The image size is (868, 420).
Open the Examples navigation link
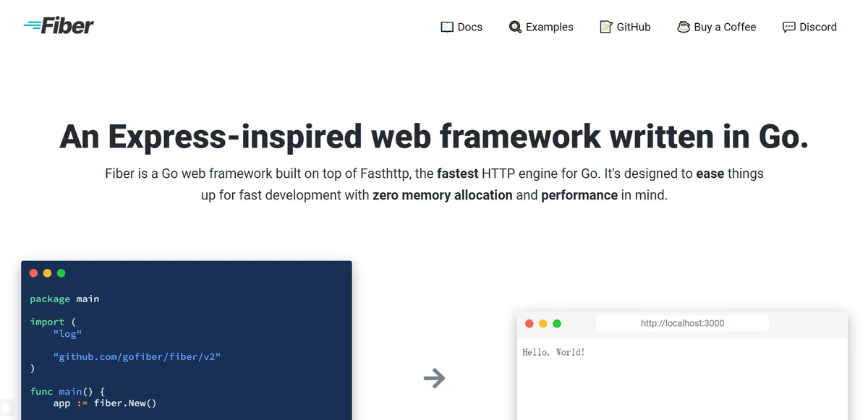coord(541,27)
